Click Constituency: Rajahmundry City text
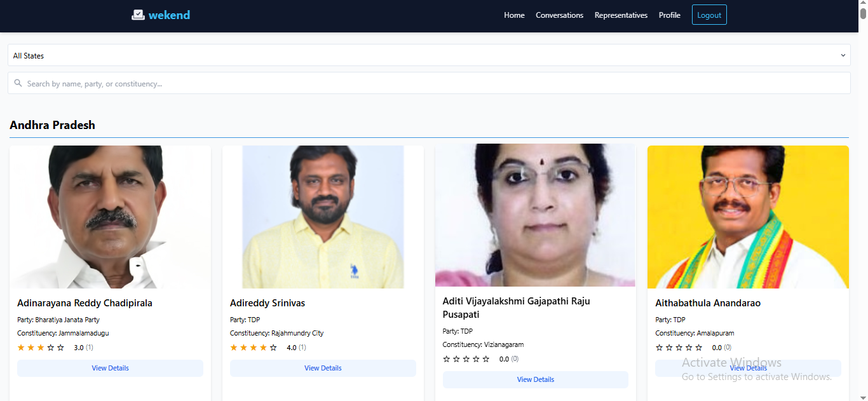Image resolution: width=868 pixels, height=401 pixels. [277, 333]
